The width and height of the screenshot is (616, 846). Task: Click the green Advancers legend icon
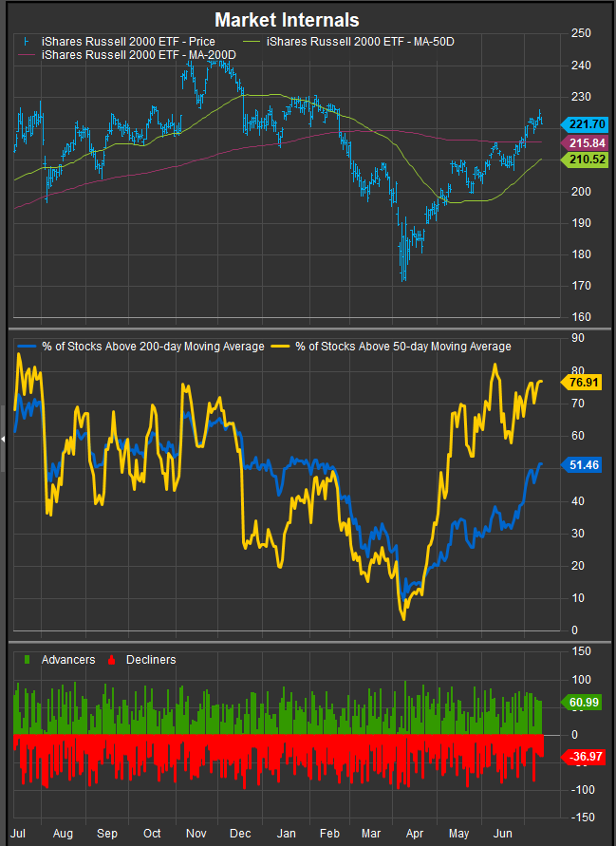26,659
